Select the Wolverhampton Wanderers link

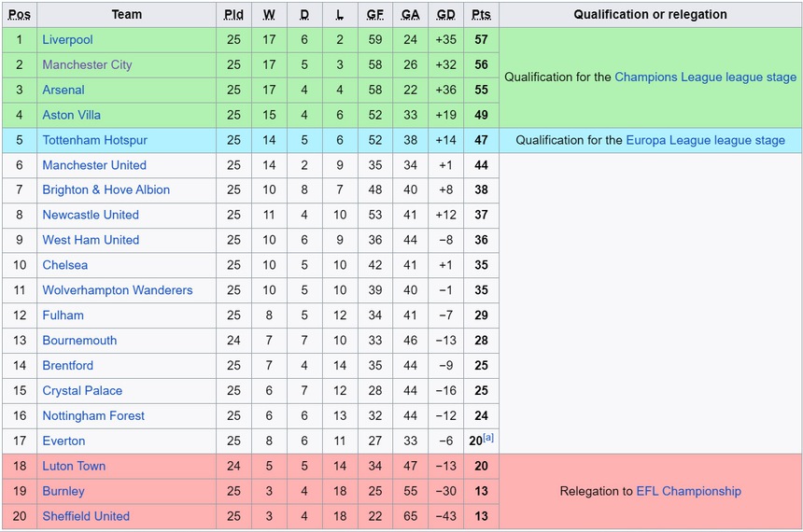pos(117,290)
